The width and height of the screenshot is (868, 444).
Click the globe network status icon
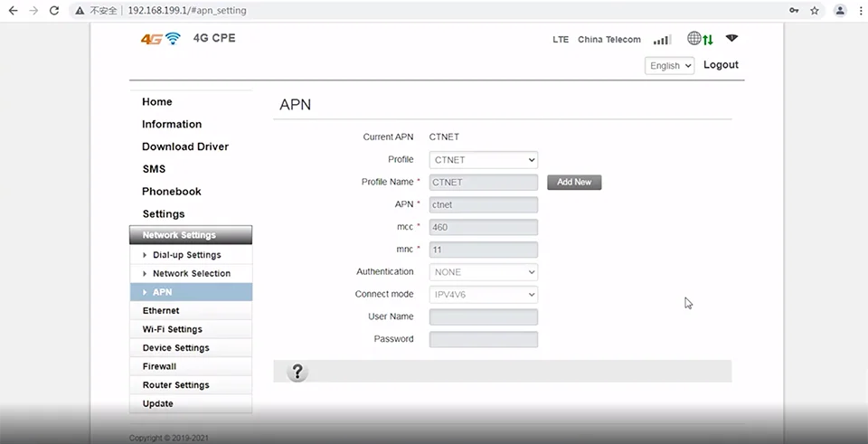point(694,39)
